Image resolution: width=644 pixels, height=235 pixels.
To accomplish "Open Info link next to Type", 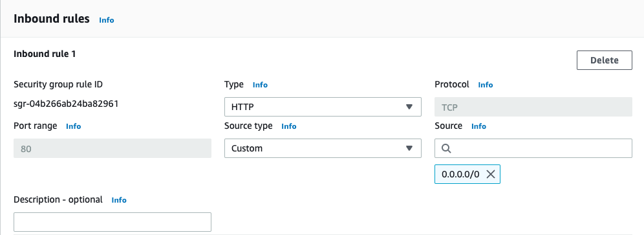I will point(260,85).
